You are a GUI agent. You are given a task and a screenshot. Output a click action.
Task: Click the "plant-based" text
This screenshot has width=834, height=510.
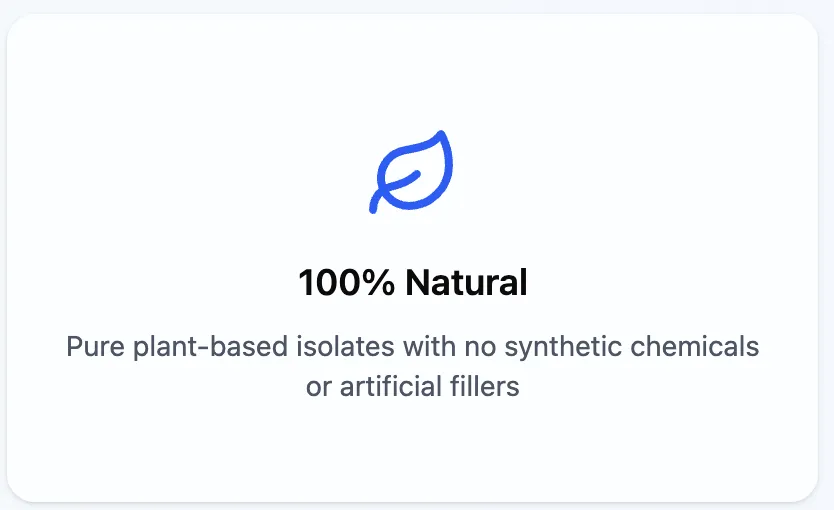click(x=210, y=347)
